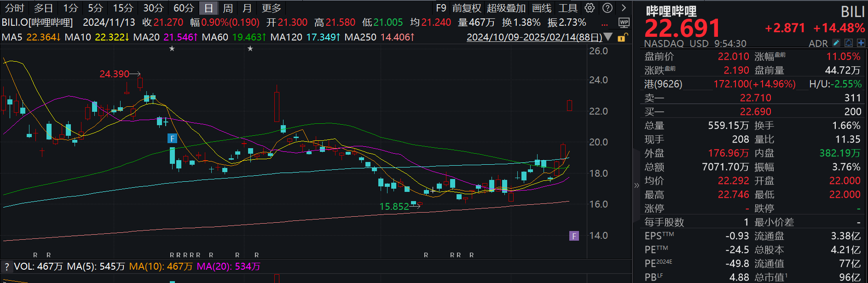Select the 30分 period tab

click(153, 8)
